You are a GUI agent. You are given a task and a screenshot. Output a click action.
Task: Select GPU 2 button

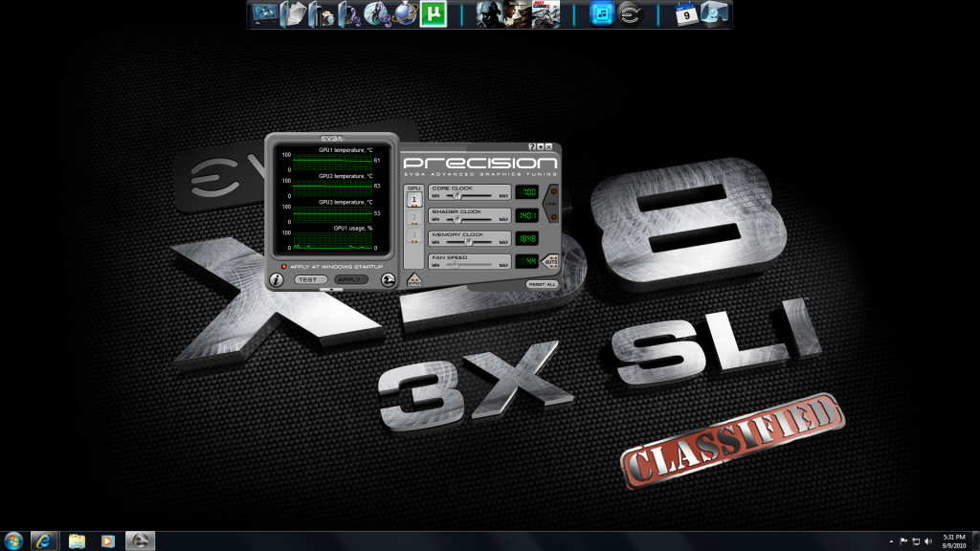click(x=413, y=218)
